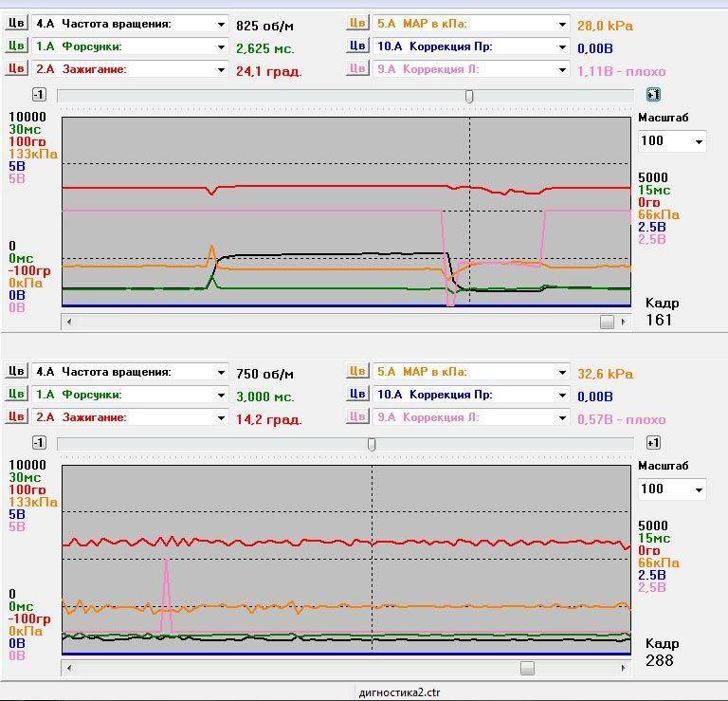Select the дигностика2.ctr file label
Screen dimensions: 728x701
(x=399, y=692)
